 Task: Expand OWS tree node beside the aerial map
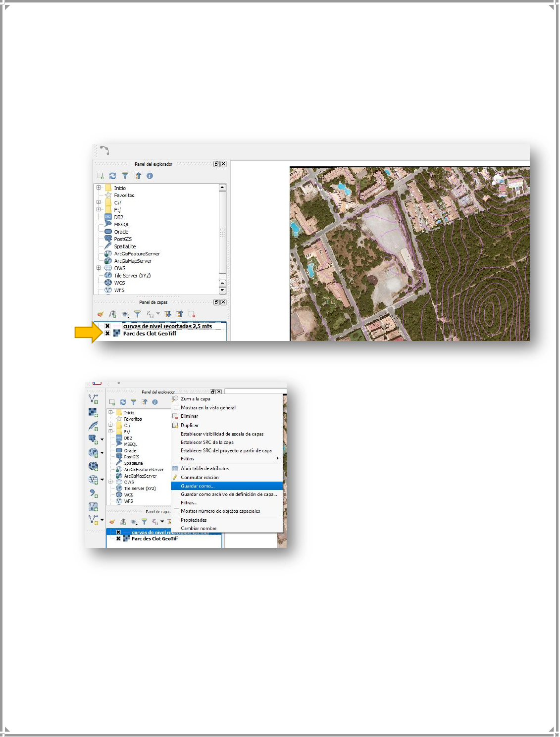pyautogui.click(x=99, y=268)
